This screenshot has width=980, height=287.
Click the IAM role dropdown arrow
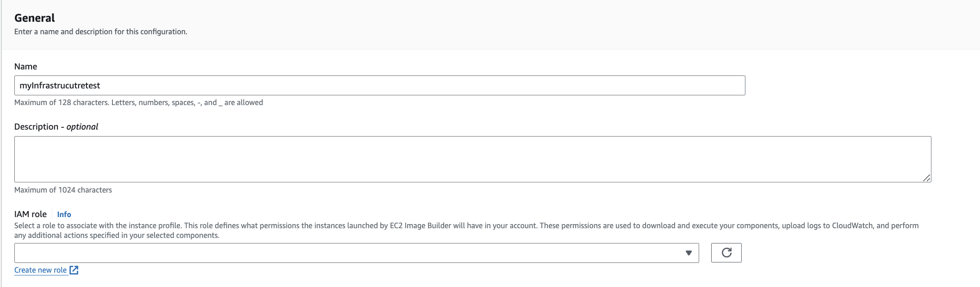coord(688,253)
